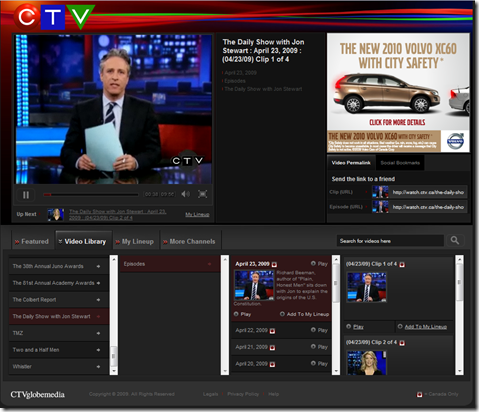The height and width of the screenshot is (412, 479).
Task: Open the Legals footer link
Action: (210, 394)
